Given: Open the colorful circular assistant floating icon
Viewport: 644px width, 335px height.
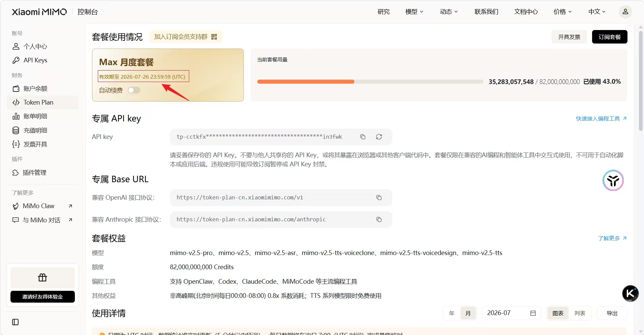Looking at the screenshot, I should (x=613, y=180).
